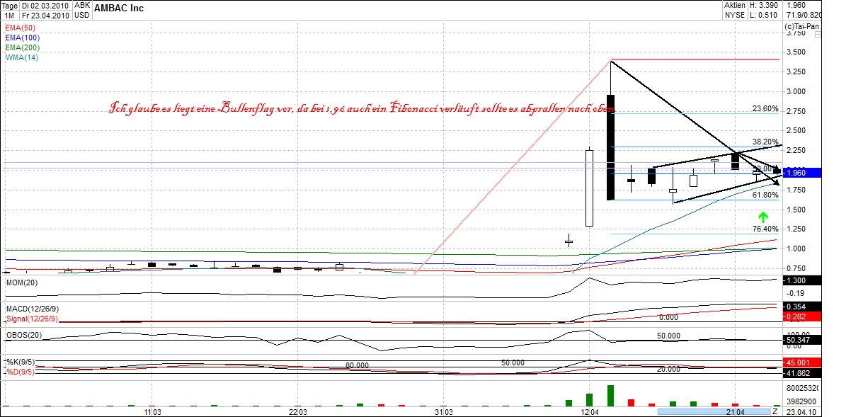The image size is (868, 417).
Task: Click the MACD(12/26/9) indicator label
Action: (x=31, y=309)
